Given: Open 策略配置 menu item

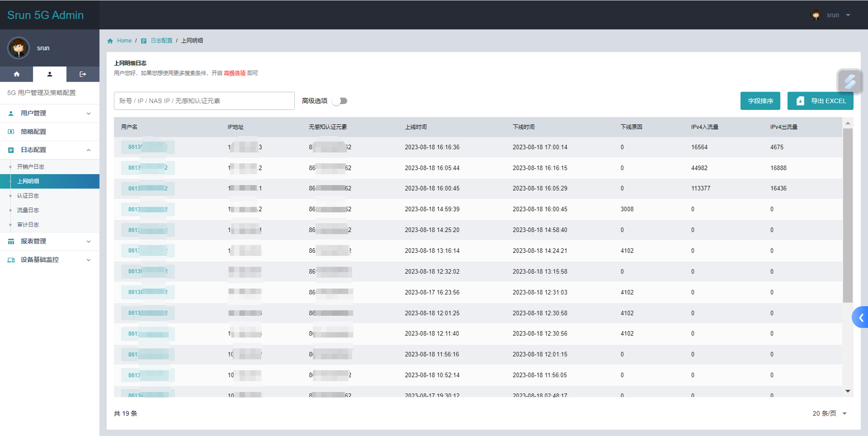Looking at the screenshot, I should coord(50,132).
